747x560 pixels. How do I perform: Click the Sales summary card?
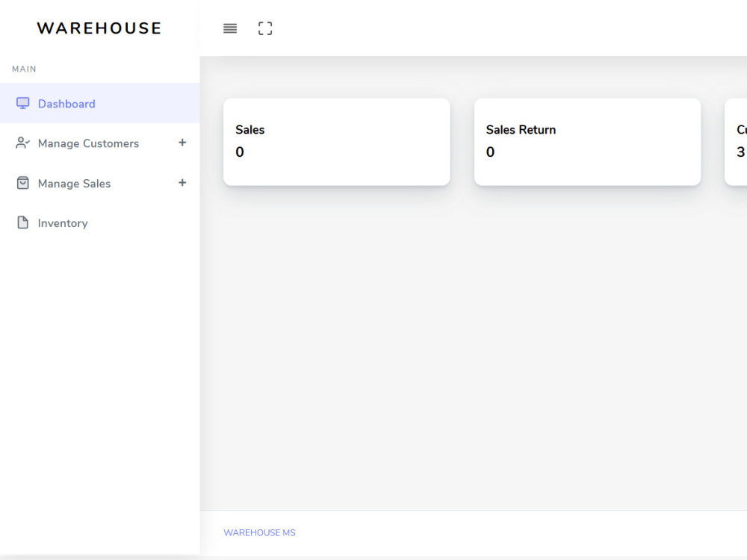click(337, 142)
